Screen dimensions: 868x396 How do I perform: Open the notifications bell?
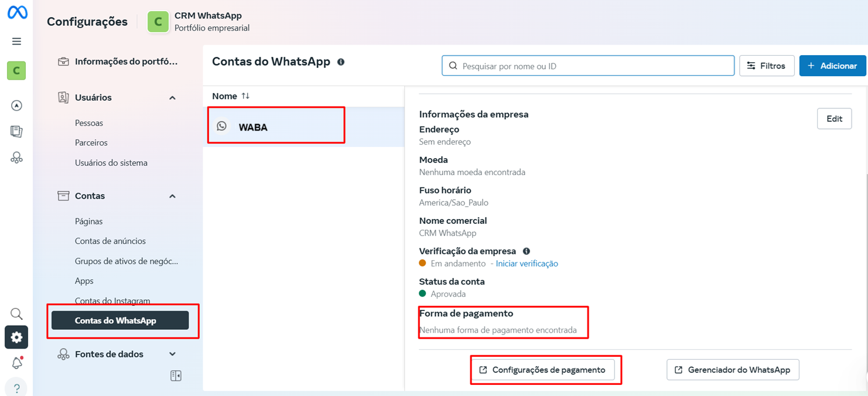(x=16, y=362)
